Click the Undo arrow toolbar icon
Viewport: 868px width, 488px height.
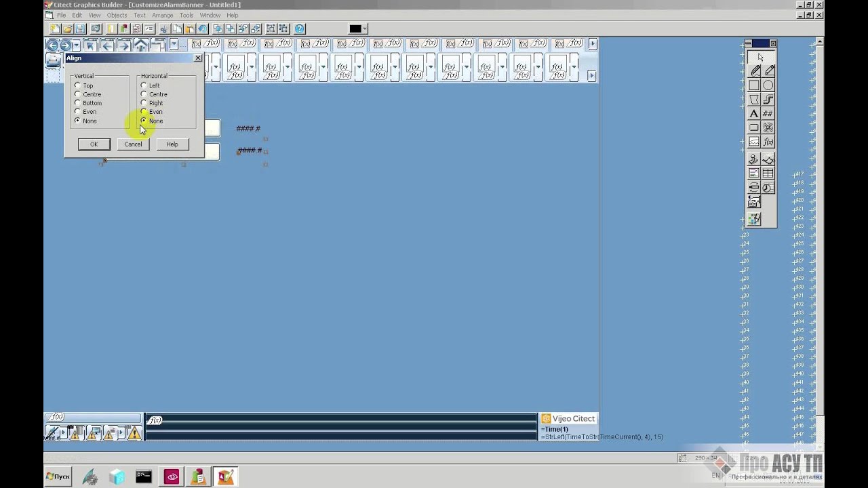tap(202, 28)
